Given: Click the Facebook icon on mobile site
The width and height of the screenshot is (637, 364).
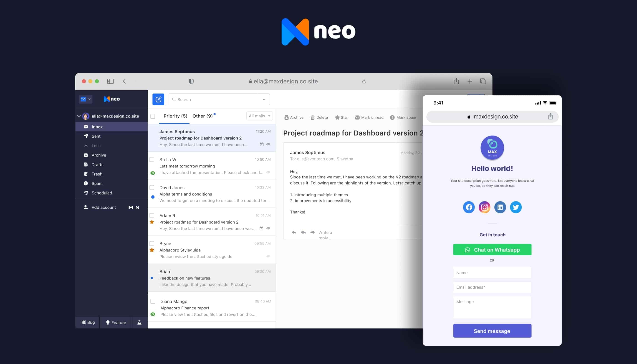Looking at the screenshot, I should pos(469,207).
